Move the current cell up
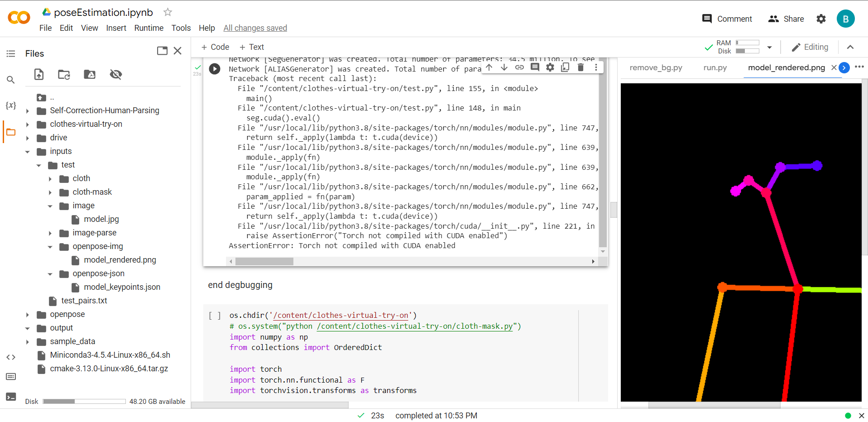Screen dimensions: 868x422 coord(489,67)
